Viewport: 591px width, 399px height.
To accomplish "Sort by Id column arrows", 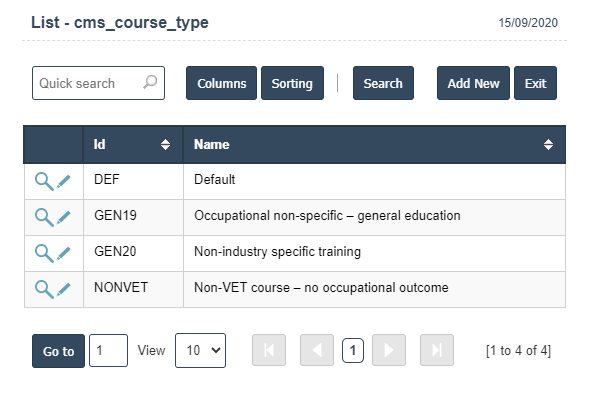I will point(165,145).
